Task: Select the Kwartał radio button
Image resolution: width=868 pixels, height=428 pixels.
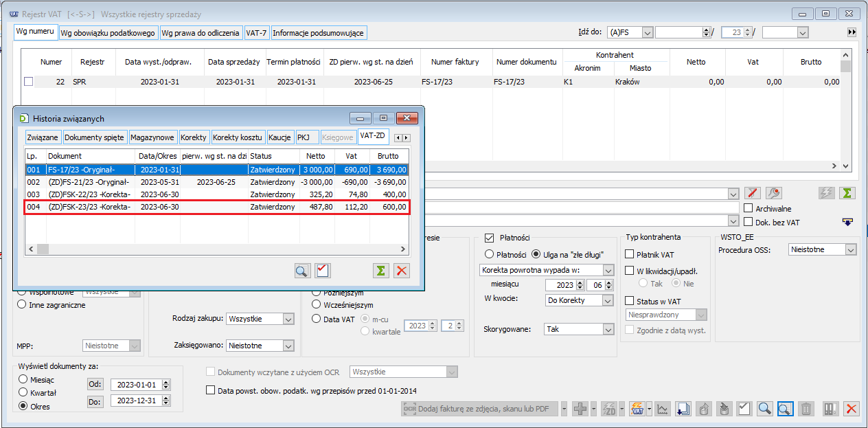Action: pos(23,392)
